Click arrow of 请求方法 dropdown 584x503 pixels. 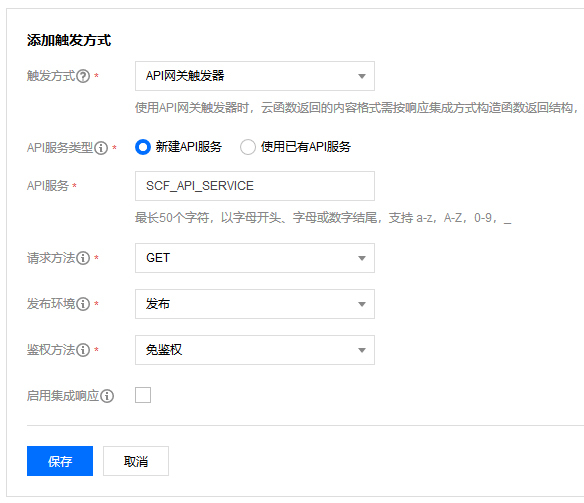click(362, 258)
